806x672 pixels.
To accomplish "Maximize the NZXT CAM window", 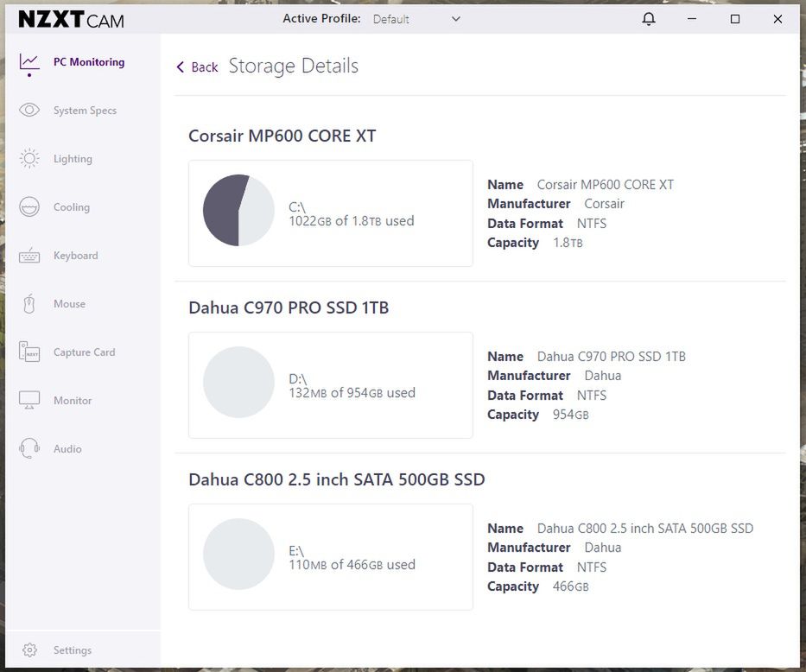I will point(735,19).
